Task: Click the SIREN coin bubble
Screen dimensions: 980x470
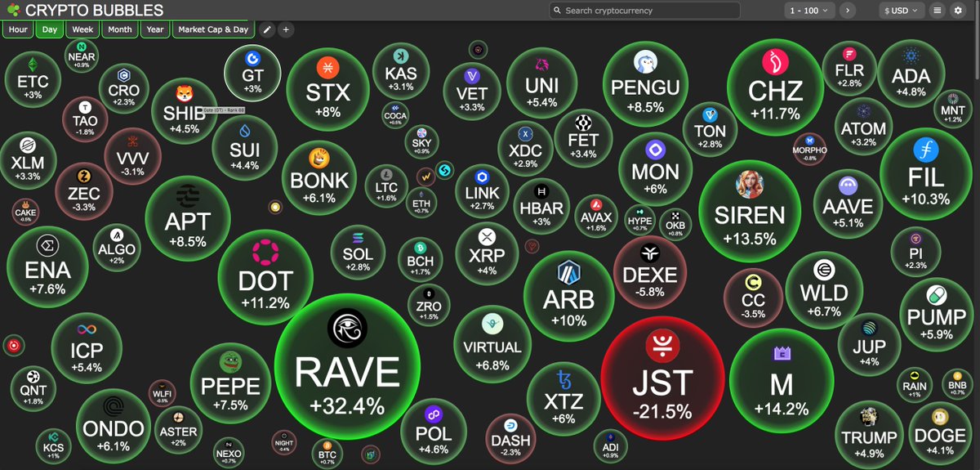Action: pos(750,208)
